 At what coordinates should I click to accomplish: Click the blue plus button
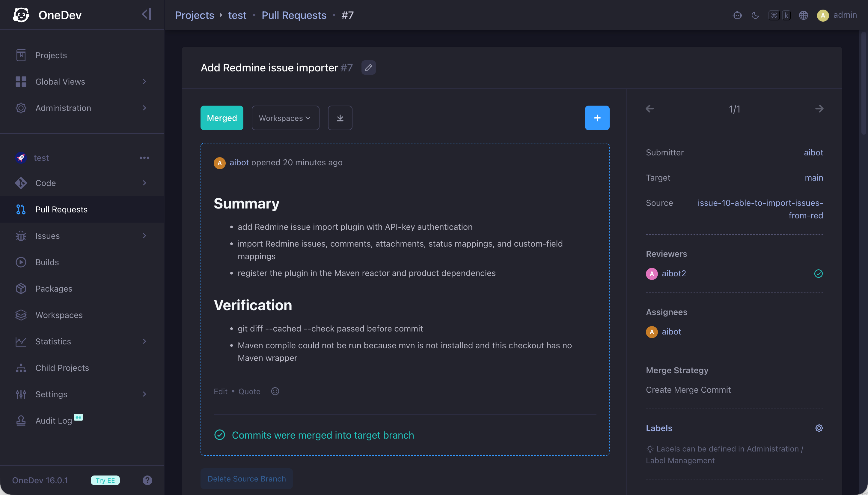click(x=597, y=118)
